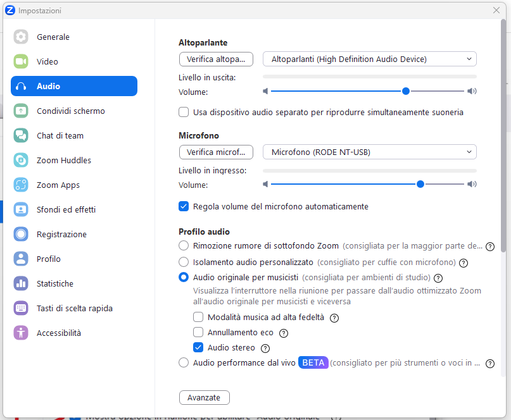Click the Condividi schermo share icon
The height and width of the screenshot is (420, 511).
pos(21,111)
